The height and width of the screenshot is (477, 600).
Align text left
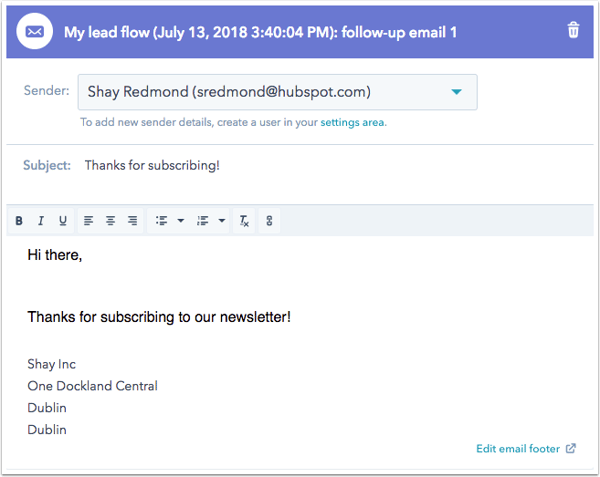88,221
